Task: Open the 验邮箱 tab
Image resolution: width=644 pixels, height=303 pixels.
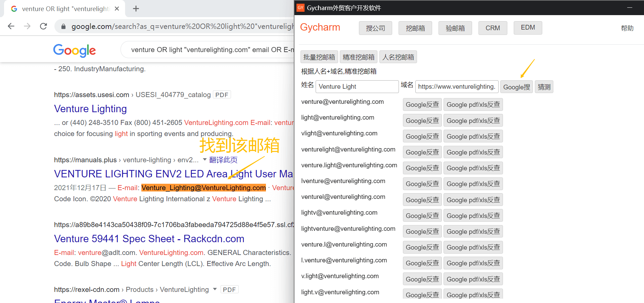Action: (x=455, y=28)
